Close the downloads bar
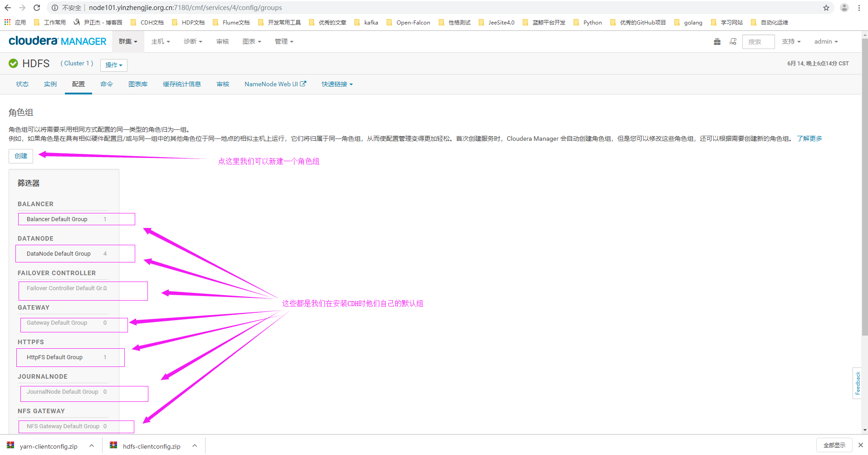Viewport: 868px width, 455px height. (x=860, y=445)
